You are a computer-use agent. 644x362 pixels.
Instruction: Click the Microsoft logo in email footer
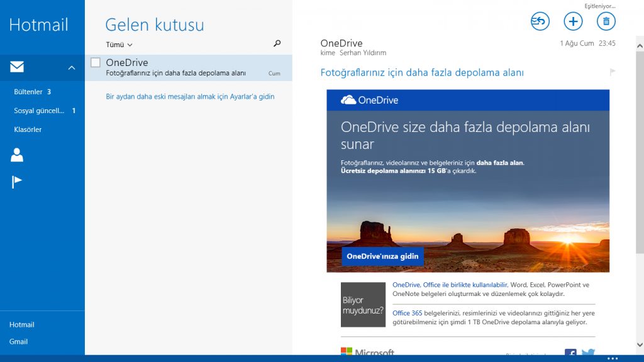(367, 352)
